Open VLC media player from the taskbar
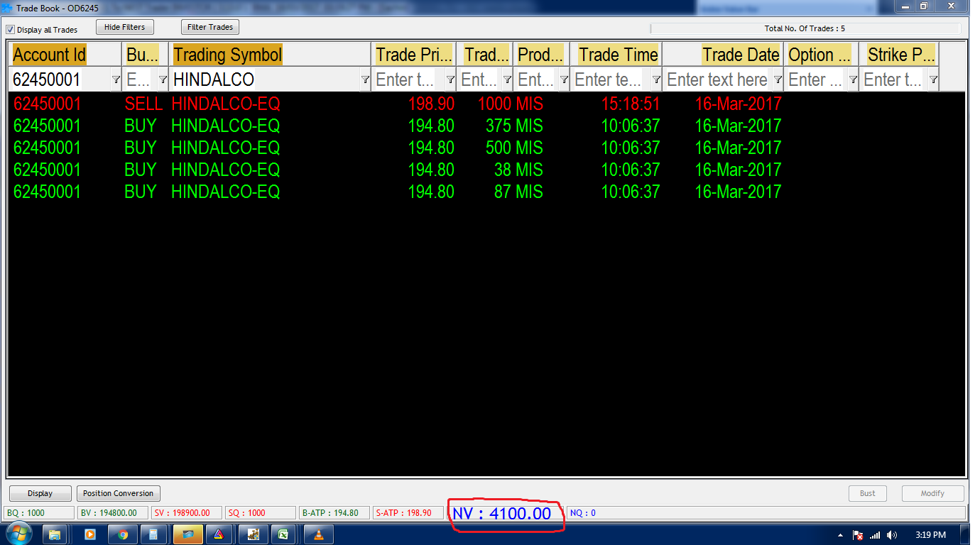980x545 pixels. click(x=317, y=534)
